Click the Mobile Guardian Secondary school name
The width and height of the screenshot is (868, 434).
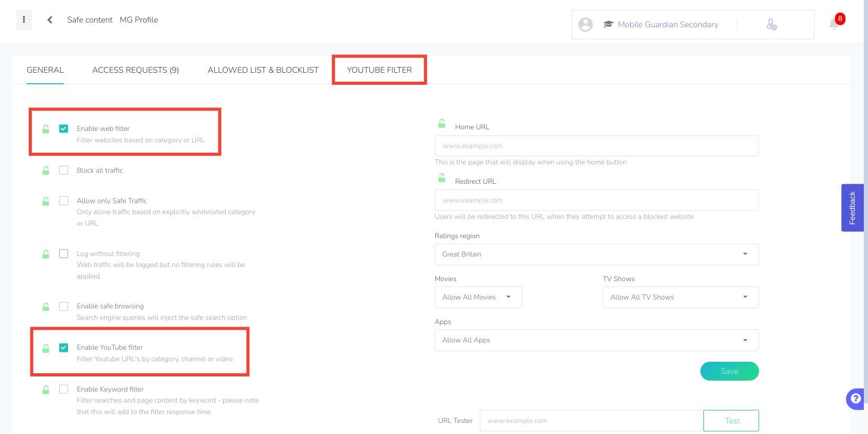[668, 25]
